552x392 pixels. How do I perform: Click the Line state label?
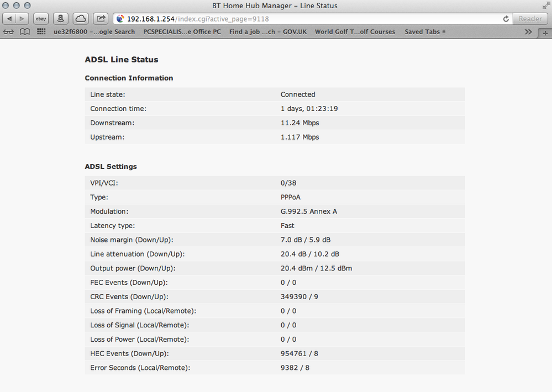[x=108, y=94]
